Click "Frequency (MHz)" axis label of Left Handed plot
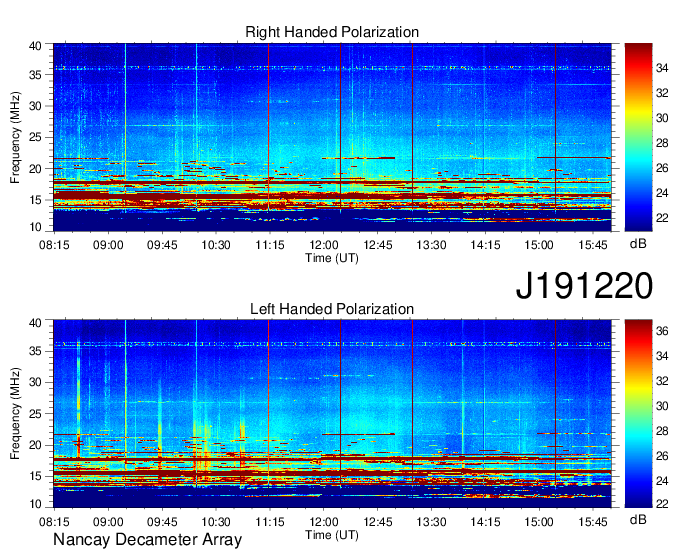 [x=15, y=414]
